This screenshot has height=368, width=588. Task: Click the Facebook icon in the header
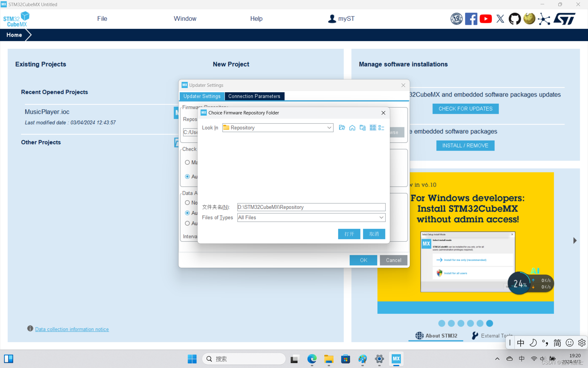point(471,19)
